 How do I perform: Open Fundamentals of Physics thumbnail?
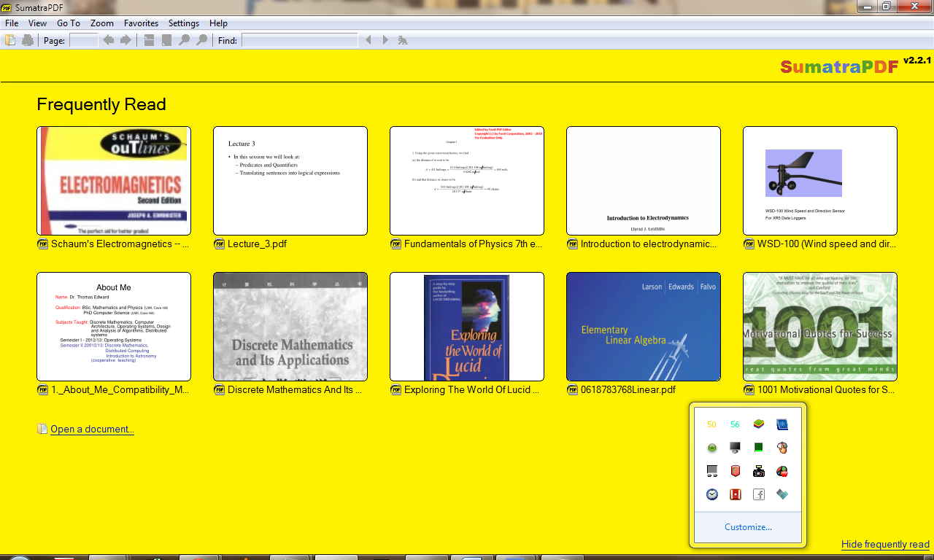(467, 181)
